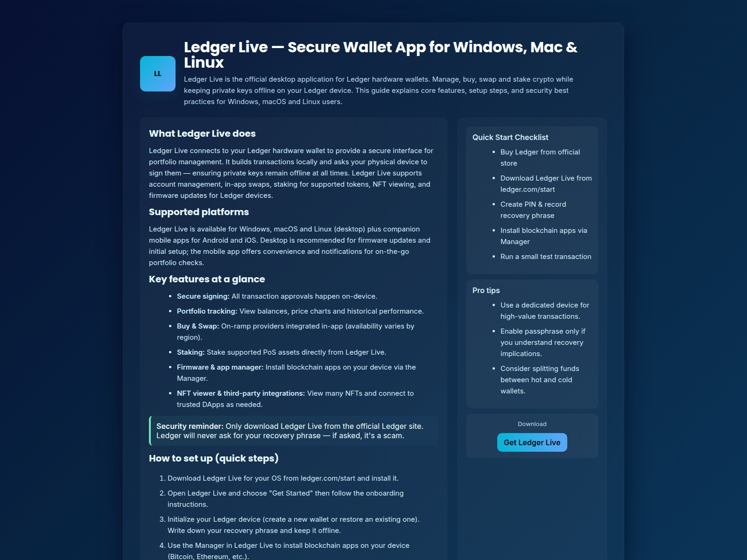Viewport: 747px width, 560px height.
Task: Select the Pro tips heading
Action: 486,290
